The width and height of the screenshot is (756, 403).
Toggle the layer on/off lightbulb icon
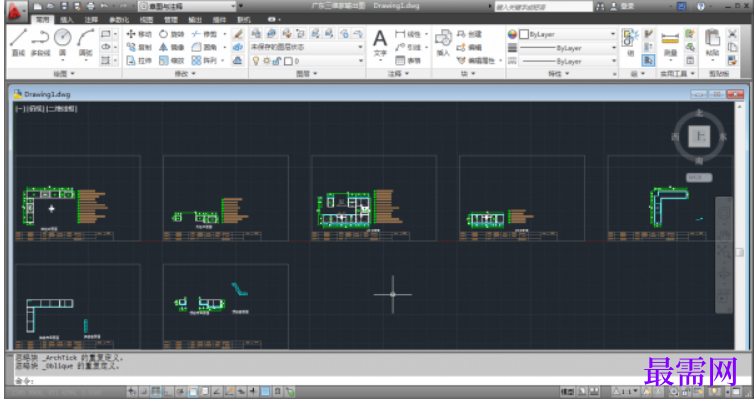pyautogui.click(x=256, y=61)
